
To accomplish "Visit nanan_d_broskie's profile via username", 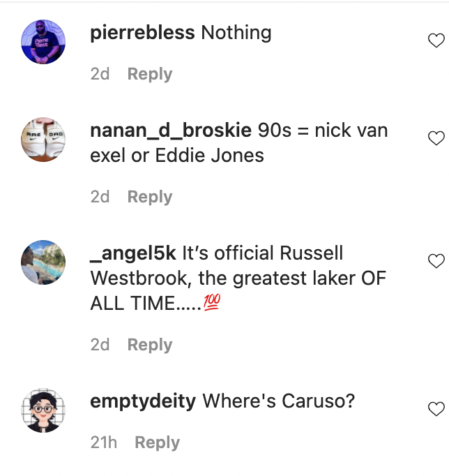I will point(171,131).
